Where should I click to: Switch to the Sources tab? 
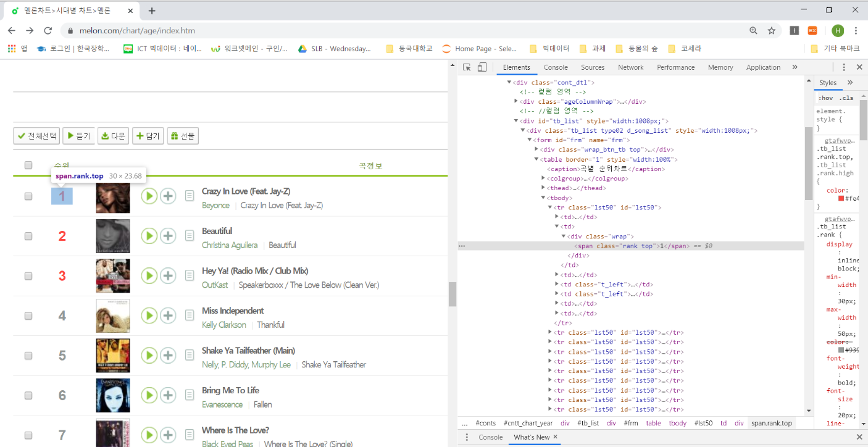[593, 67]
